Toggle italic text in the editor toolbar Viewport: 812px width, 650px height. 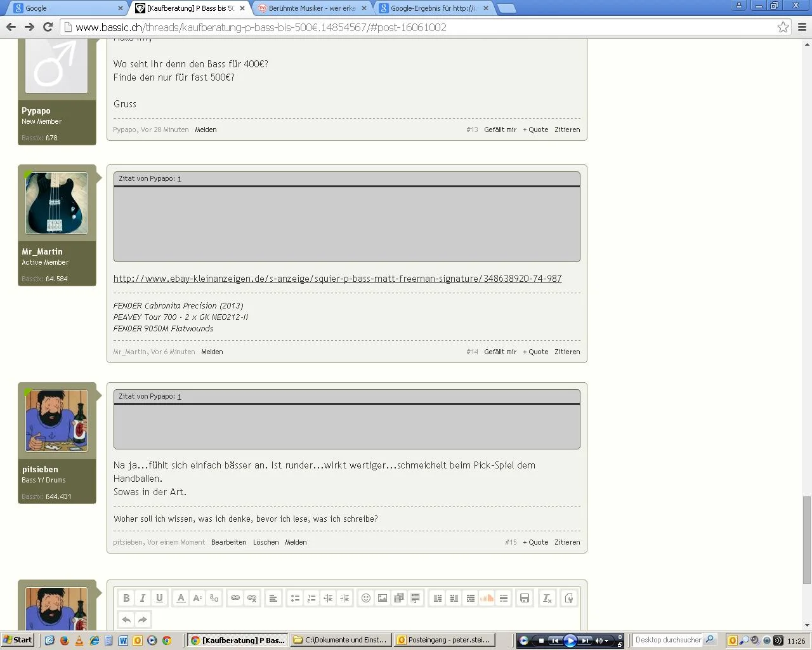click(143, 598)
